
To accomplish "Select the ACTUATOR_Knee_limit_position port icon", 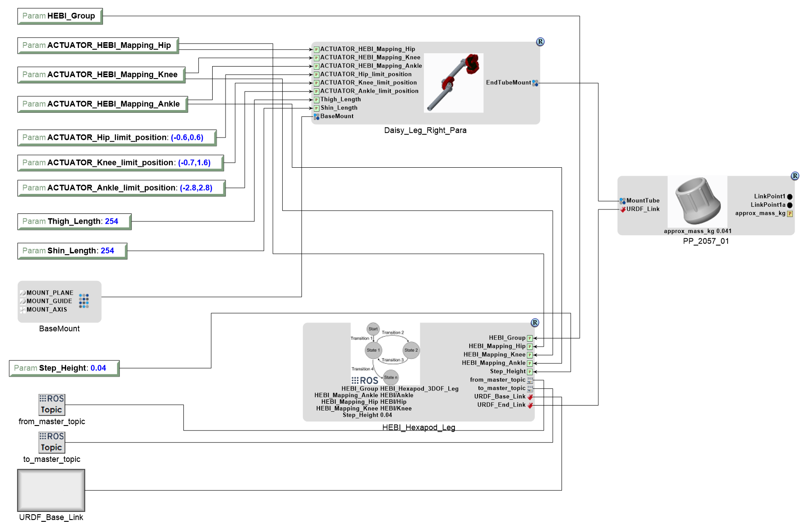I will (x=316, y=83).
